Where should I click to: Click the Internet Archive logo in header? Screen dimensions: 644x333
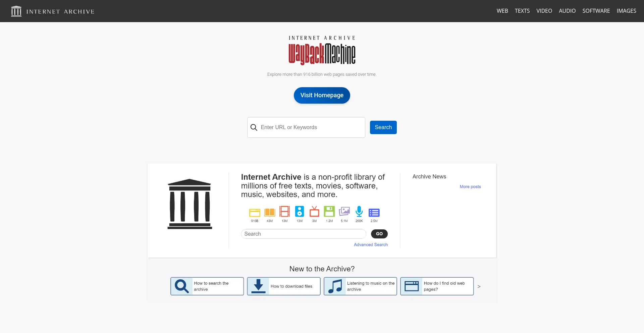(53, 11)
